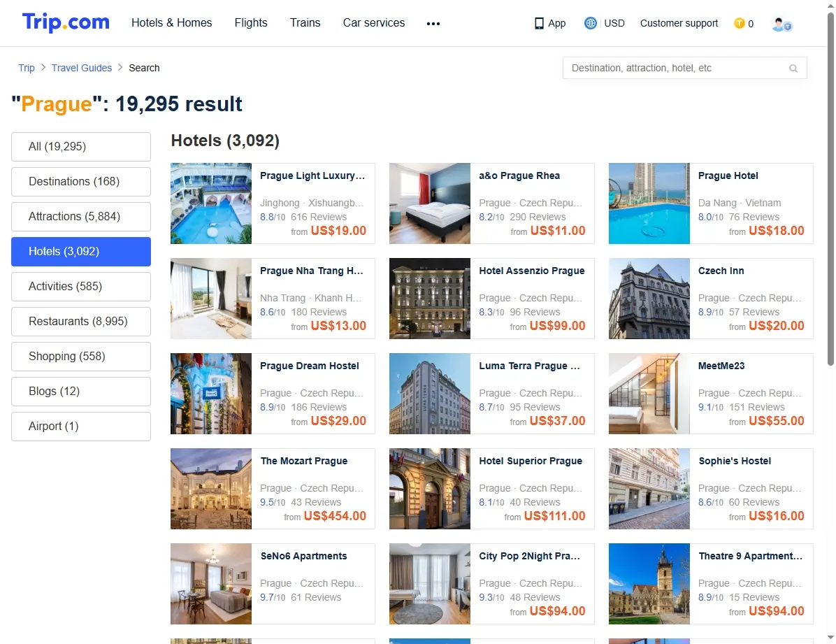Click The Mozart Prague title
The image size is (836, 644).
pyautogui.click(x=304, y=461)
